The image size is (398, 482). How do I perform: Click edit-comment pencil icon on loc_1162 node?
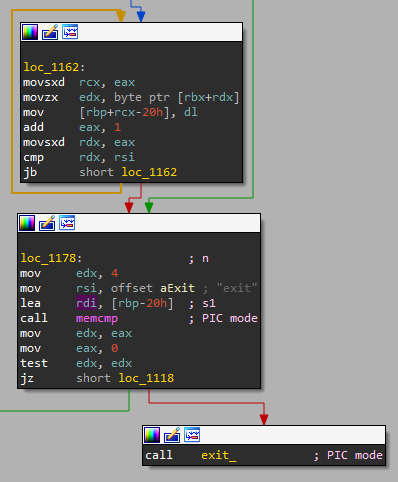[x=50, y=32]
